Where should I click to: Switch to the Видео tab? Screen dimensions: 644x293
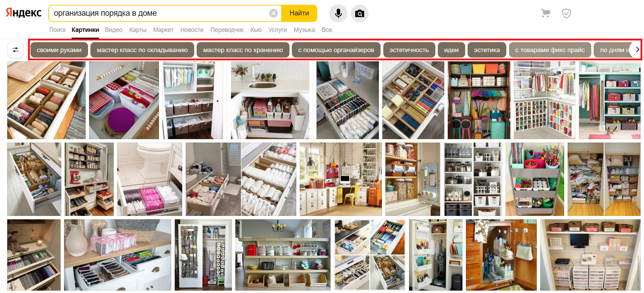click(113, 30)
